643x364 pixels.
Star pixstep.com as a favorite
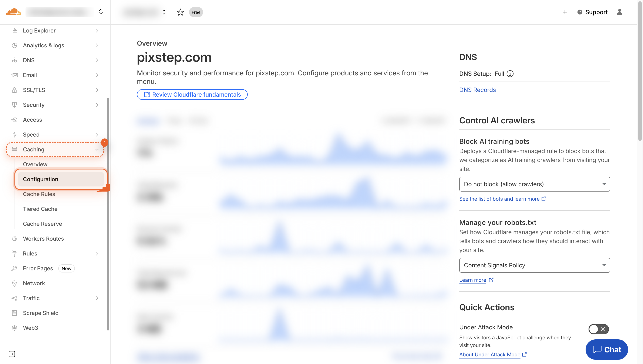(x=181, y=12)
